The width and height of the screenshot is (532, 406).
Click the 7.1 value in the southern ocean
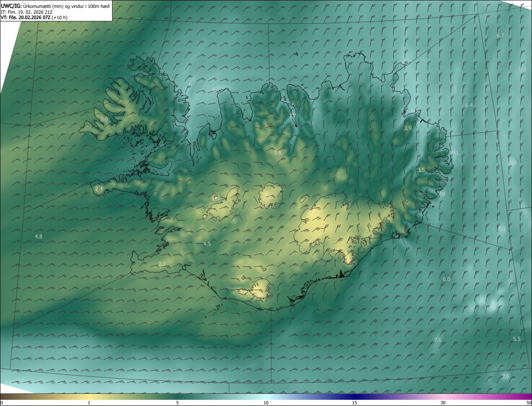tap(437, 340)
